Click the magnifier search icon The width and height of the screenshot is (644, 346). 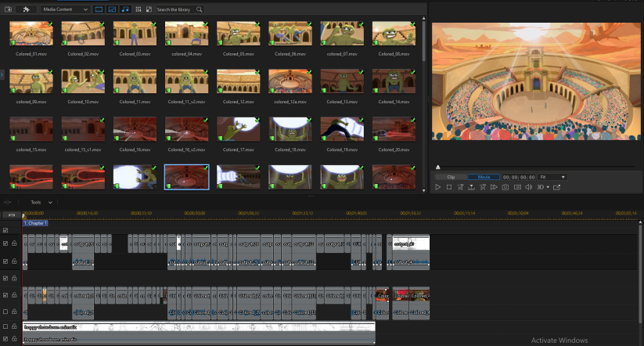tap(200, 9)
